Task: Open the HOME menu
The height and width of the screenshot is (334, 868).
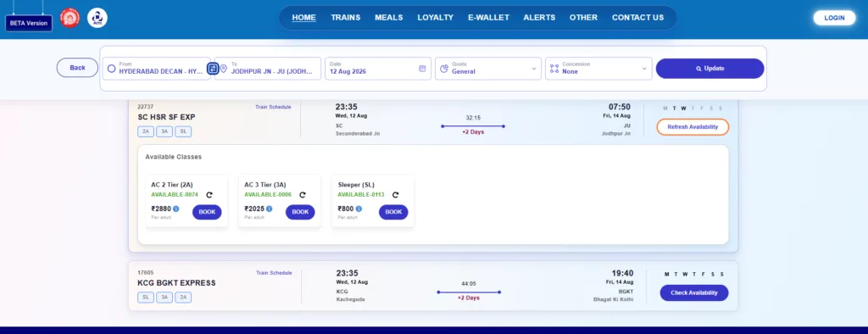Action: (304, 18)
